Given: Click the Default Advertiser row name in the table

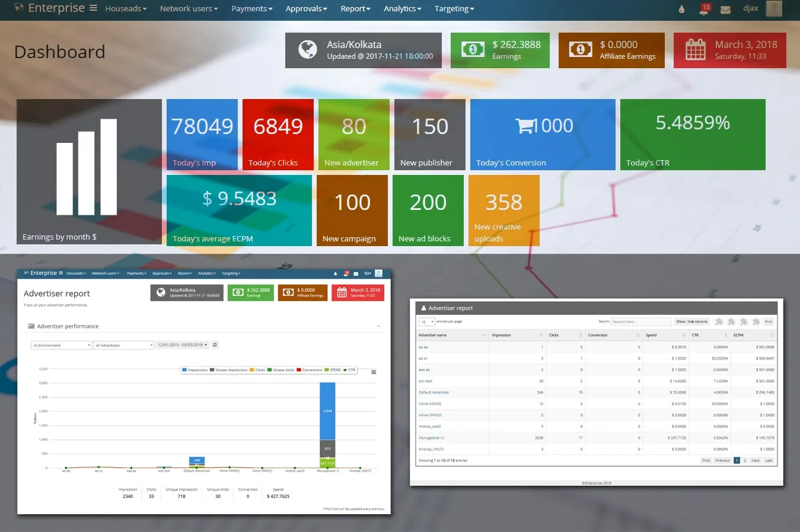Looking at the screenshot, I should 434,393.
